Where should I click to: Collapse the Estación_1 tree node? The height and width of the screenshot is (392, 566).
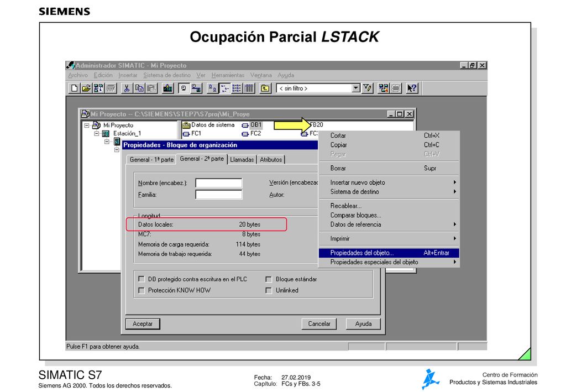96,134
